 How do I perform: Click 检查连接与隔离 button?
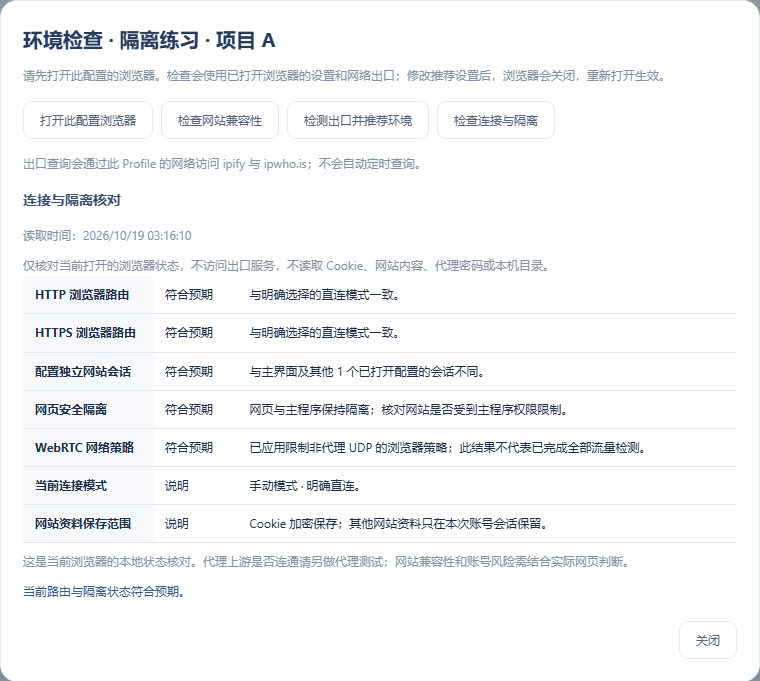(x=496, y=120)
